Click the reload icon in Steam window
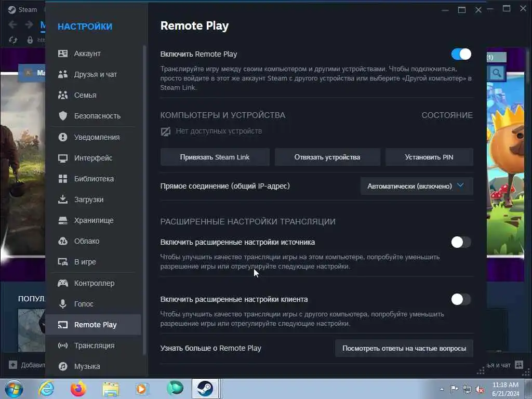 coord(13,40)
